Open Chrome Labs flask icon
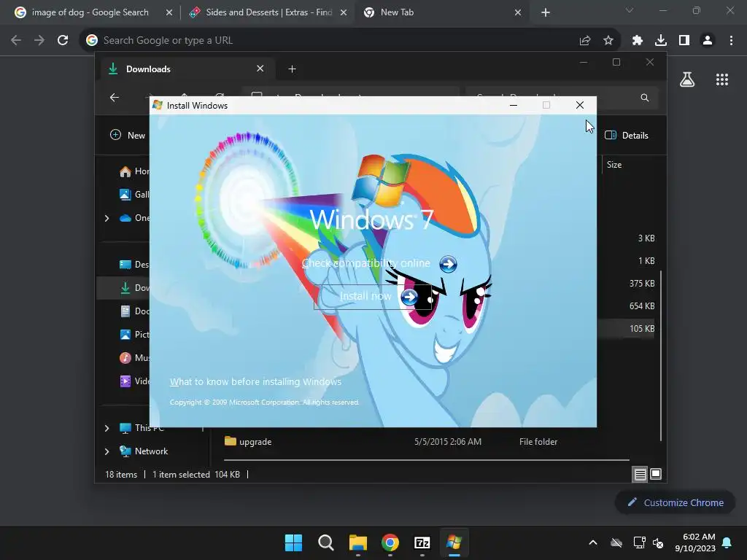This screenshot has width=747, height=560. coord(687,79)
